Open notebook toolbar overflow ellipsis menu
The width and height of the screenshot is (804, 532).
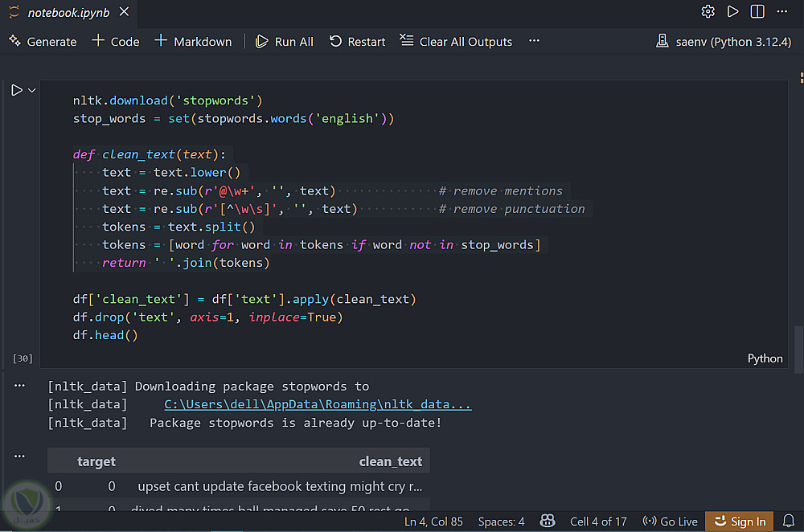click(534, 42)
